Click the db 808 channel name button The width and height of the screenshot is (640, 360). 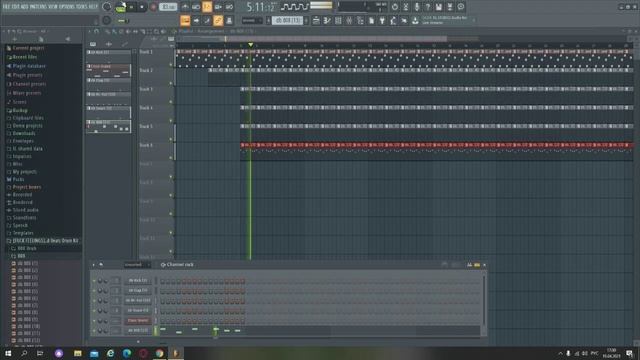pyautogui.click(x=138, y=331)
